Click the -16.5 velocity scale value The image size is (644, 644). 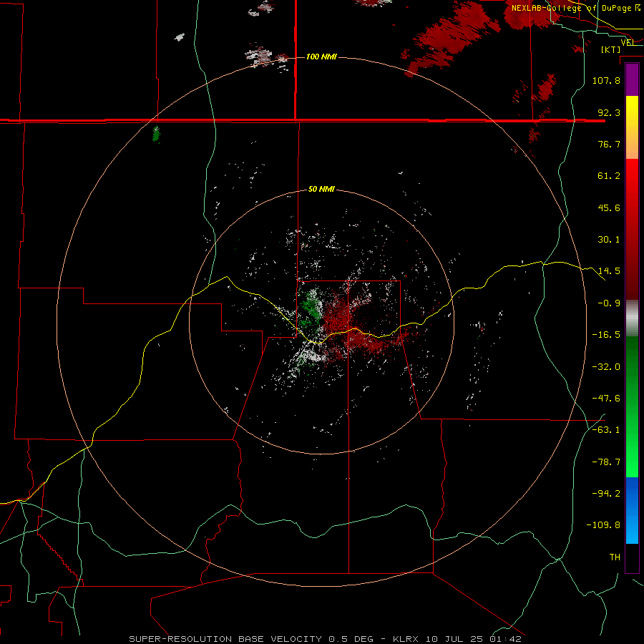(x=606, y=335)
